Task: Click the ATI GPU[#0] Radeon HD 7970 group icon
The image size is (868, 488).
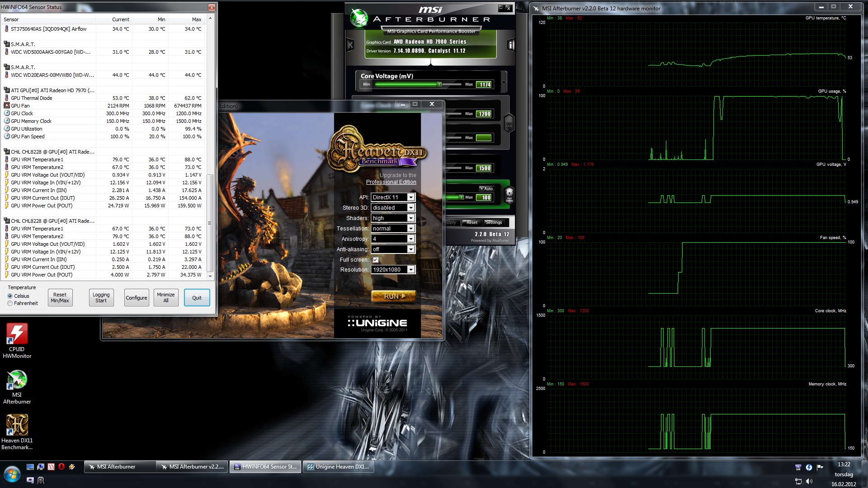Action: tap(7, 90)
